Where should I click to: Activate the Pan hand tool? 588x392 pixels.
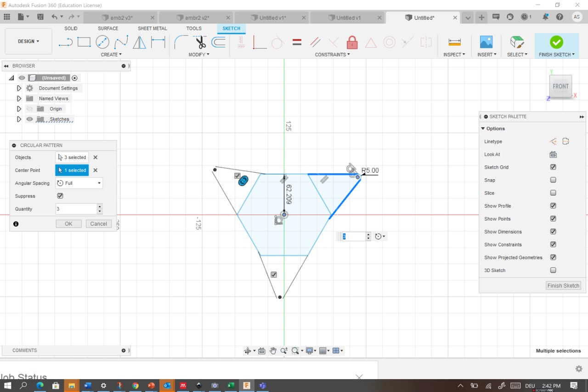273,351
